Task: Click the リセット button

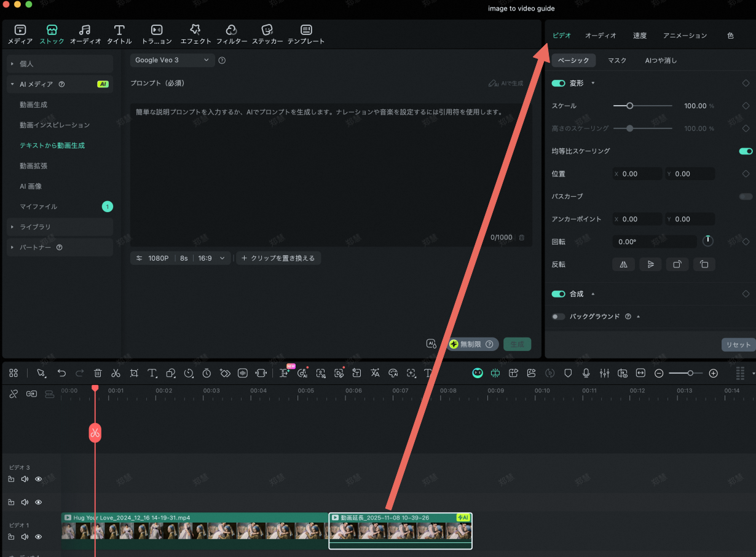Action: 738,345
